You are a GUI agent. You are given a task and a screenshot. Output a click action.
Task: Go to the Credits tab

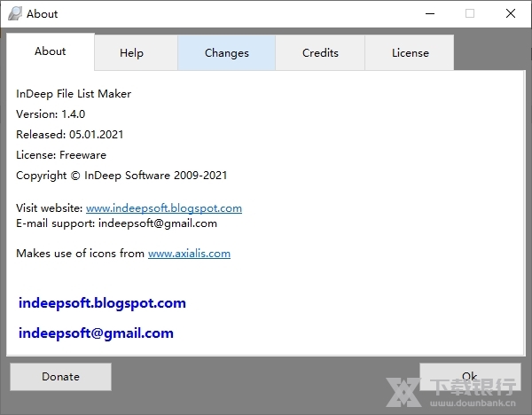(320, 52)
